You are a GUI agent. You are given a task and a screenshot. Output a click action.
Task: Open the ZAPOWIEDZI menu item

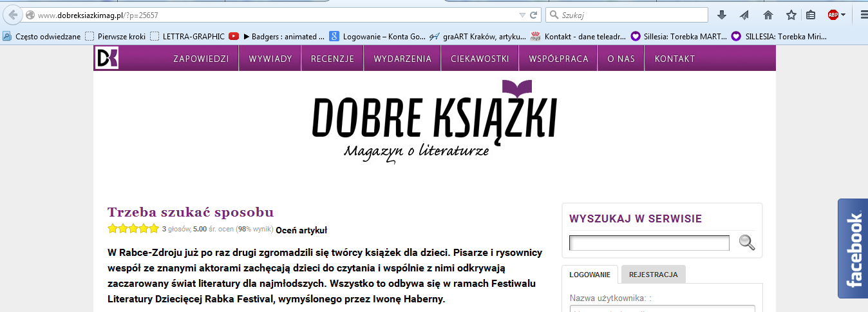coord(201,59)
